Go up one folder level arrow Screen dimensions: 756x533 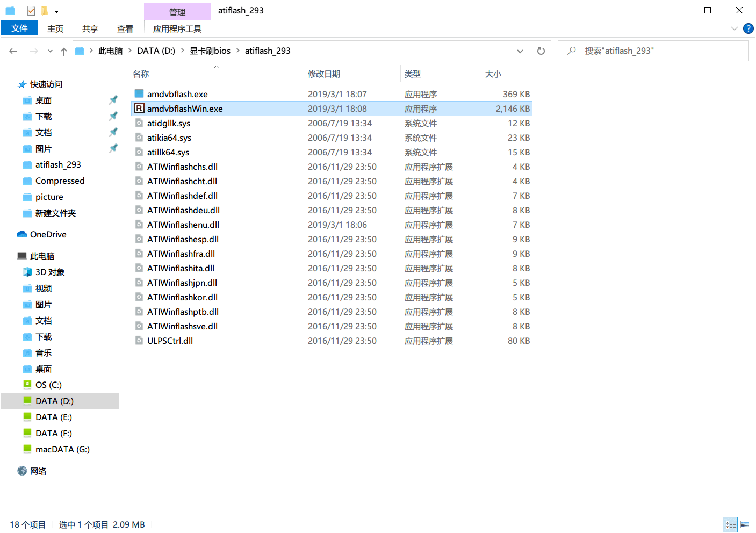(x=64, y=51)
